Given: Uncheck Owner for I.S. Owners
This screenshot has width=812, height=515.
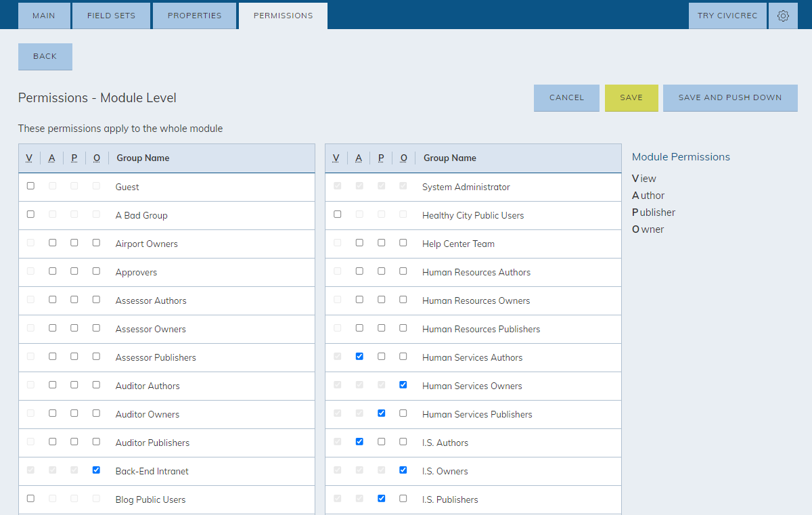Looking at the screenshot, I should click(403, 470).
